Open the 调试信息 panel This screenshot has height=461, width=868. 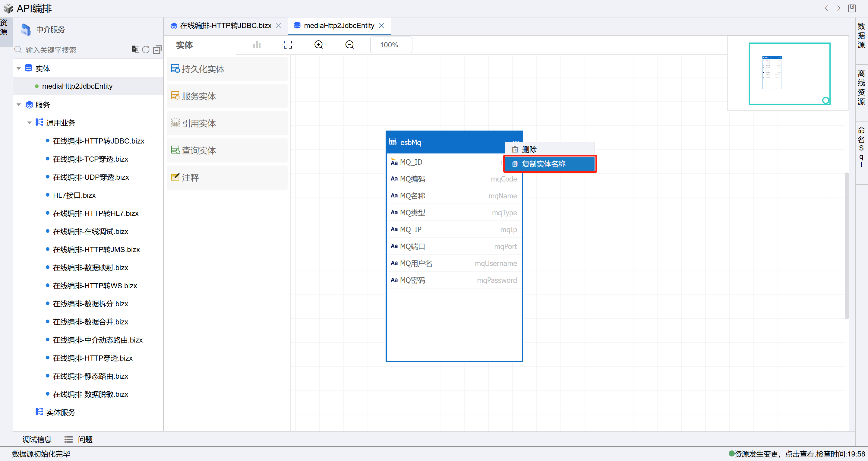click(37, 439)
